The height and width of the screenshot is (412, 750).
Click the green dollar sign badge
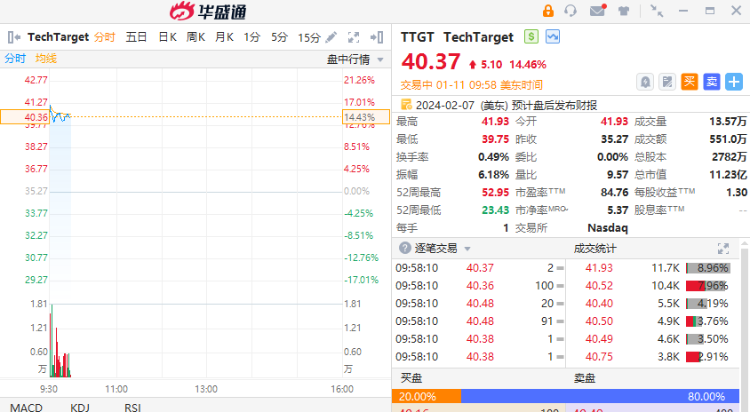[x=531, y=36]
